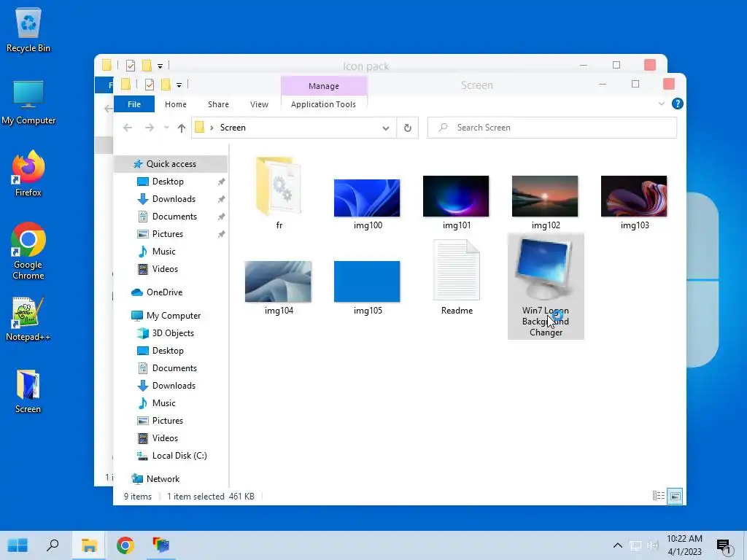Click the volume tray icon

[653, 545]
